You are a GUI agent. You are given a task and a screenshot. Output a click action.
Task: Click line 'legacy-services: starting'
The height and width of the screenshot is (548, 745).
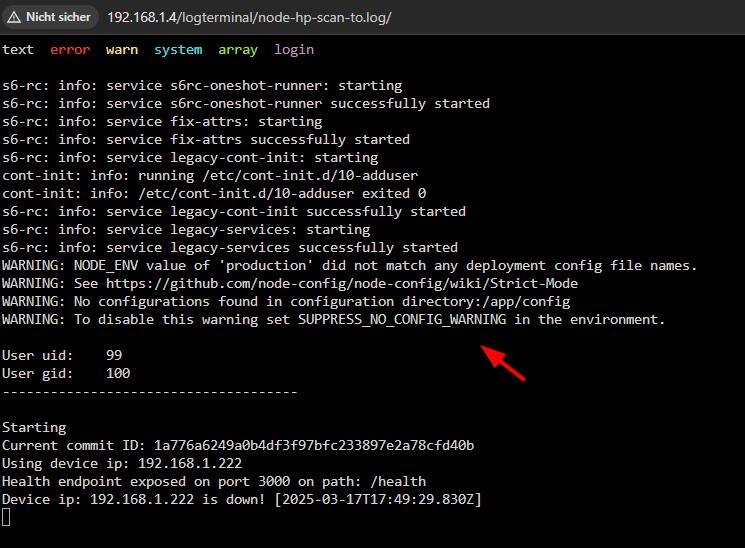[186, 230]
